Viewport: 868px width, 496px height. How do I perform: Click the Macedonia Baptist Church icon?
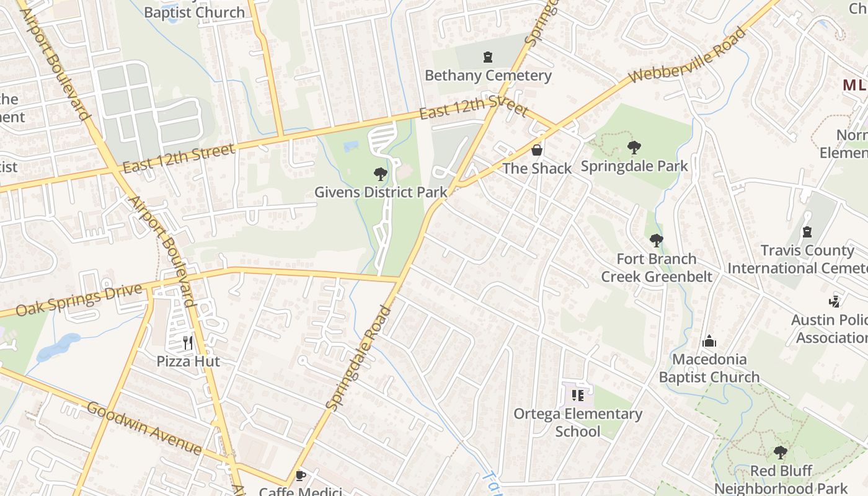click(709, 341)
